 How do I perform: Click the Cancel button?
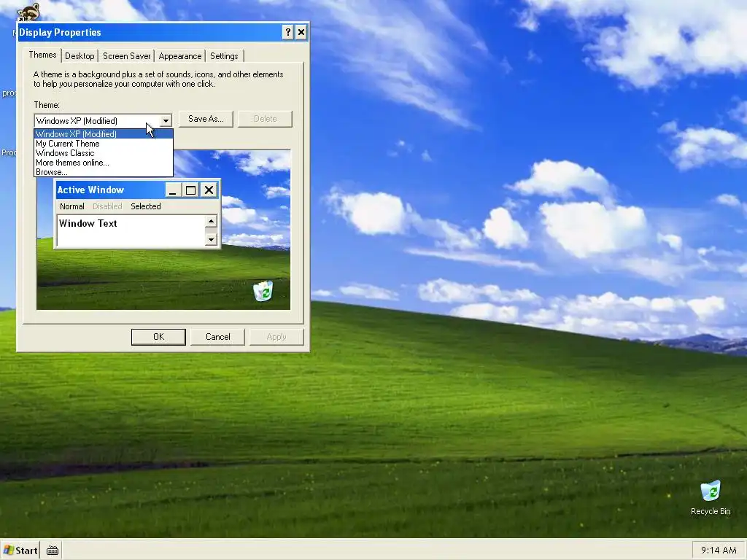pyautogui.click(x=217, y=337)
